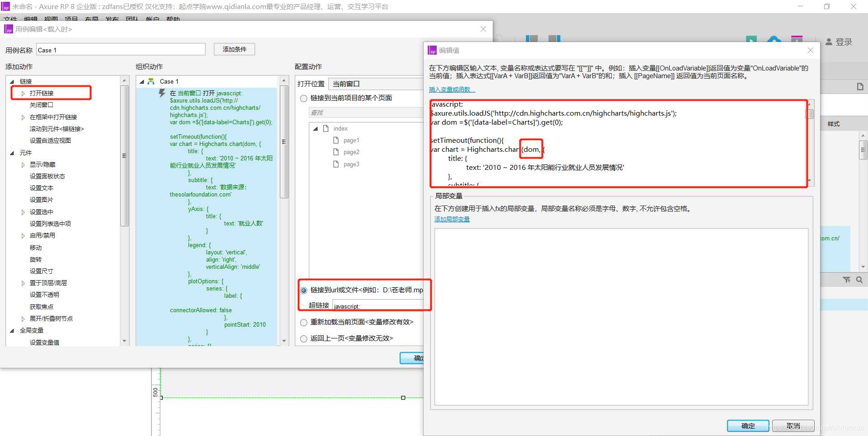Click the 超链接 javascript input field

(378, 306)
